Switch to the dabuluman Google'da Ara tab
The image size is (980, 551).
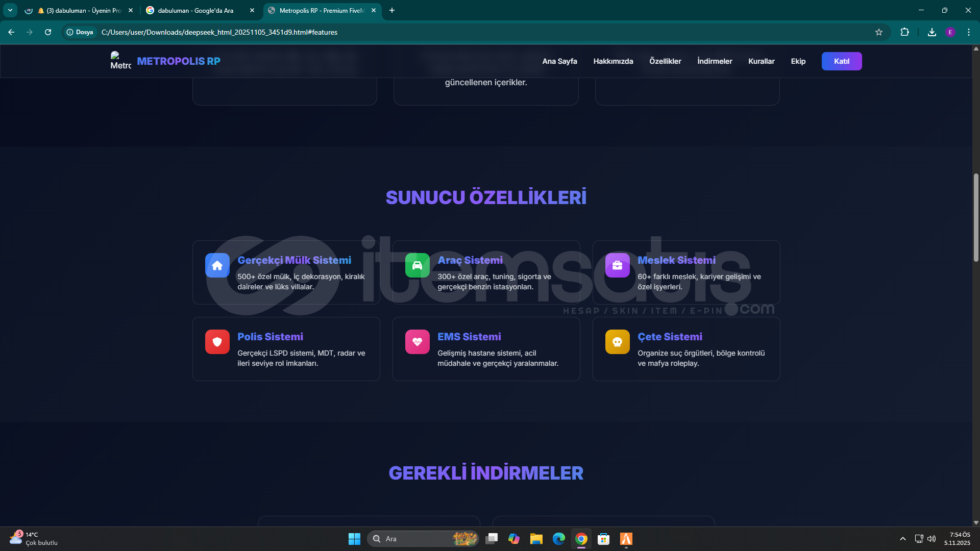tap(195, 10)
